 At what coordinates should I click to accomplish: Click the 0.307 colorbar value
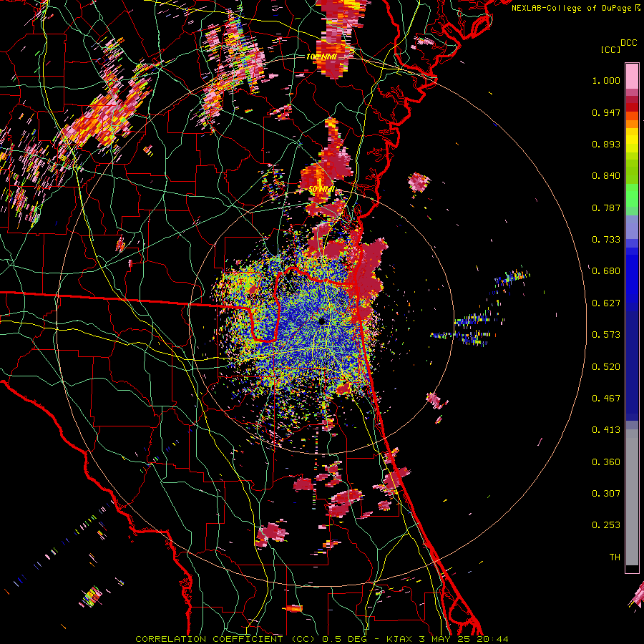606,494
